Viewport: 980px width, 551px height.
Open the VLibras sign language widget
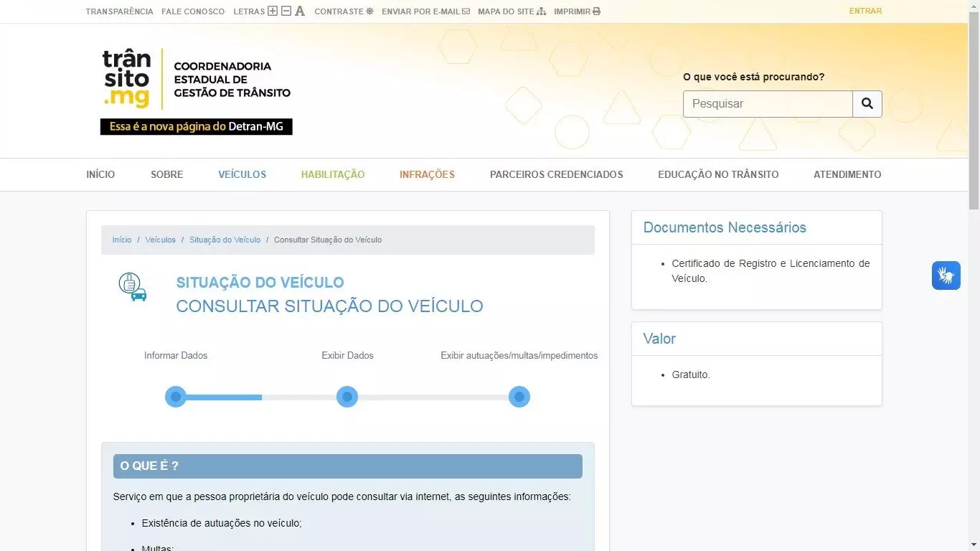946,275
